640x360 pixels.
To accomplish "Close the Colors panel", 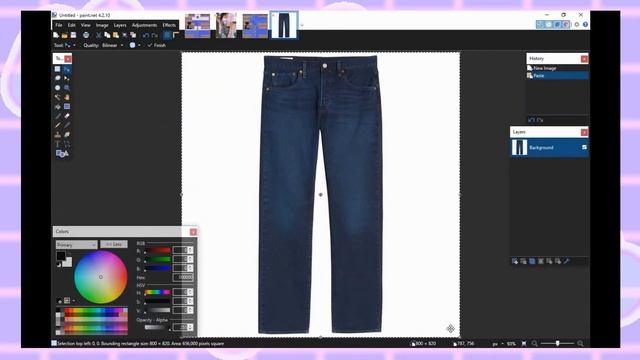I will (x=193, y=232).
